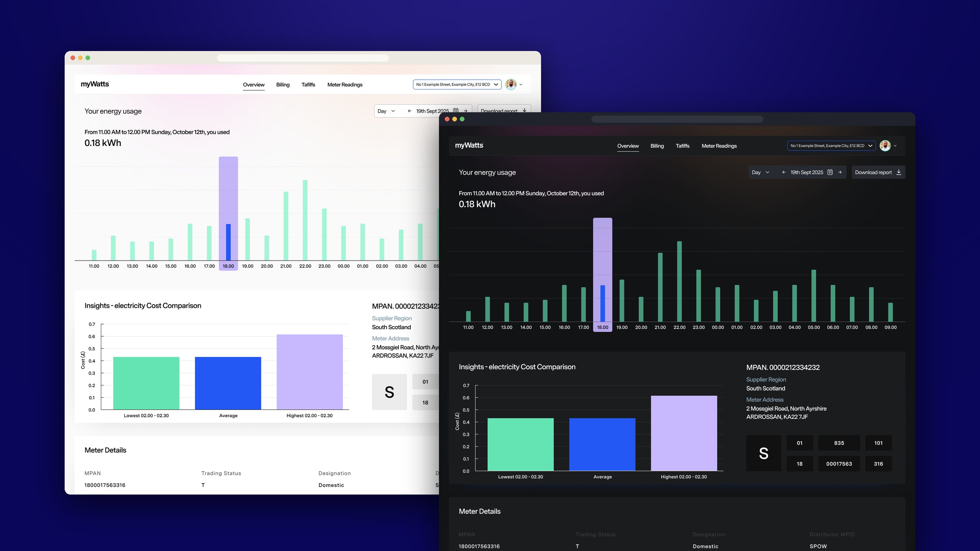This screenshot has height=551, width=980.
Task: Click 1800017563316 MPAN value in light window
Action: (105, 485)
